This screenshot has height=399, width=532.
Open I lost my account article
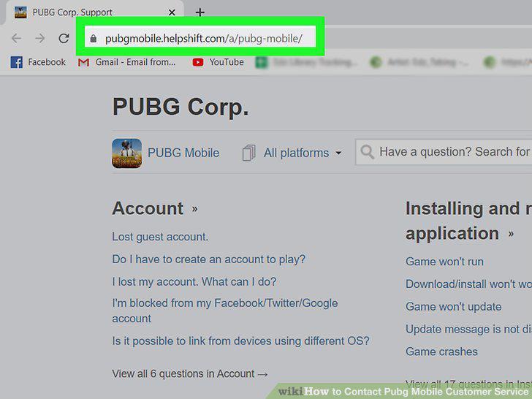point(194,281)
